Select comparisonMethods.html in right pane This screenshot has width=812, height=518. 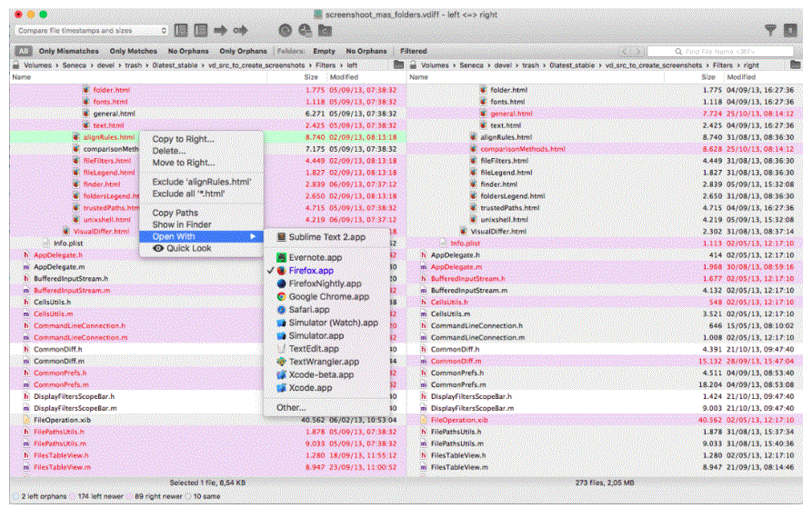[605, 149]
